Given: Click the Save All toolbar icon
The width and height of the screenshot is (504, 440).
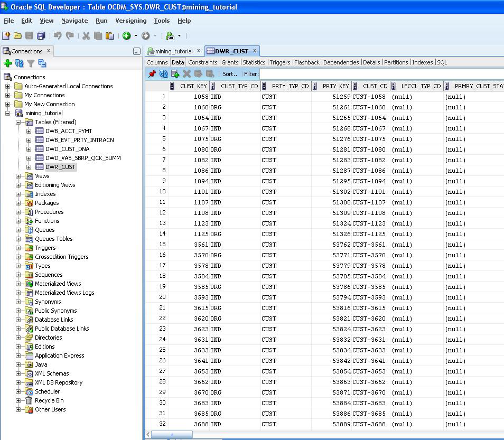Looking at the screenshot, I should coord(41,36).
